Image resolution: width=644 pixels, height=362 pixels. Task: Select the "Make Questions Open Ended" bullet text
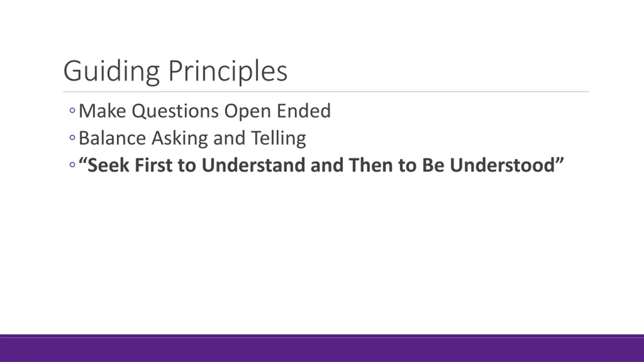point(205,111)
